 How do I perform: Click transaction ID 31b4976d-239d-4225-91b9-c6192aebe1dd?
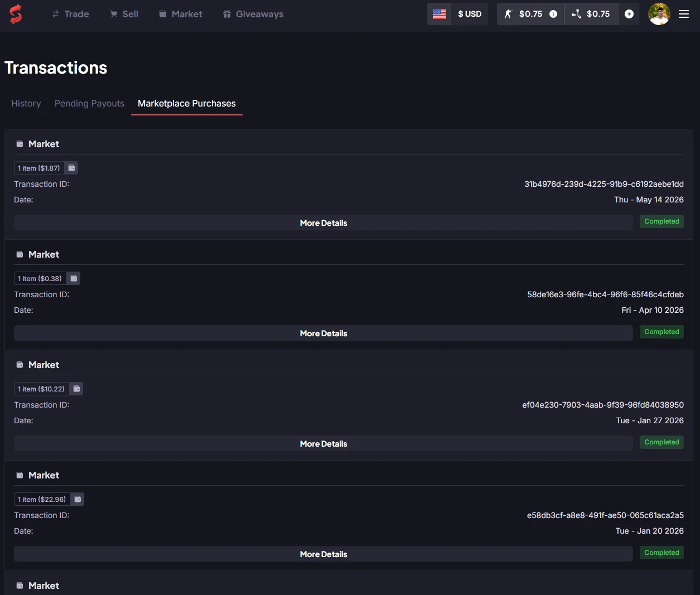point(604,184)
